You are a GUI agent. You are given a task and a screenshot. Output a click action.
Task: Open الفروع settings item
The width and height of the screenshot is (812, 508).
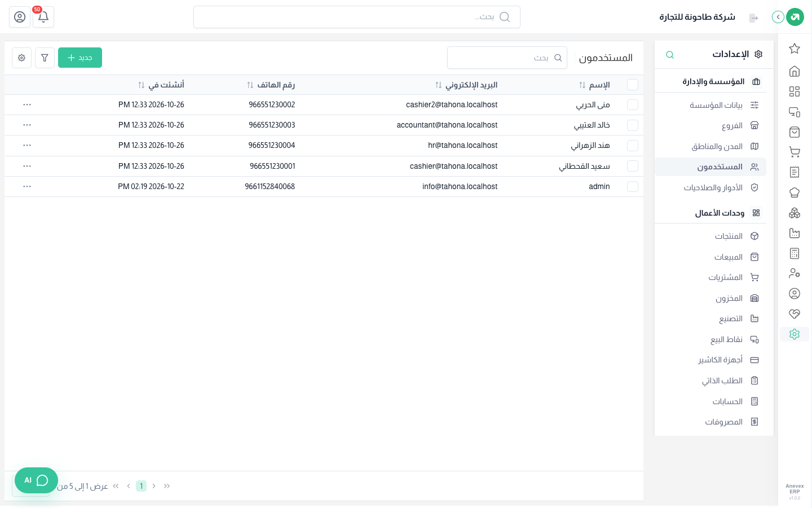tap(710, 126)
